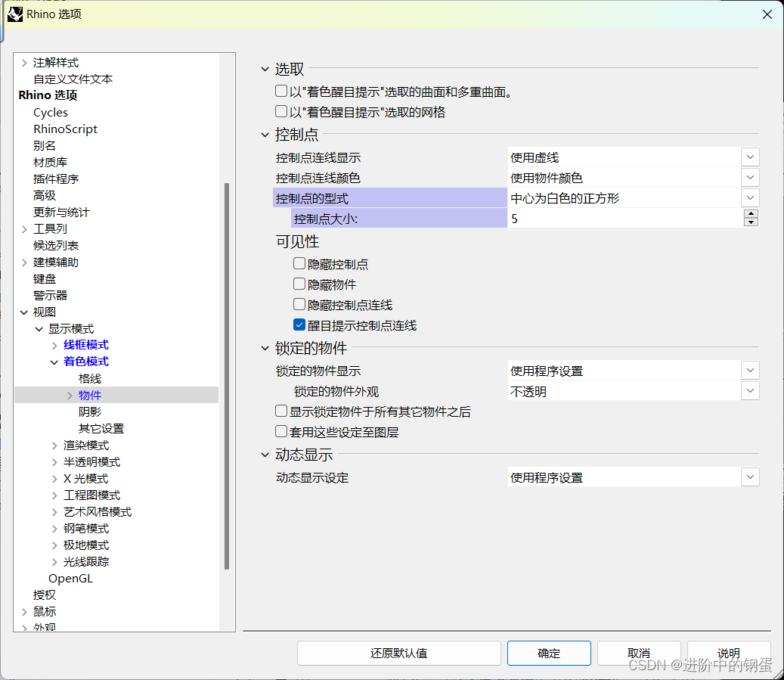Expand 线框模式 tree node

click(x=54, y=345)
